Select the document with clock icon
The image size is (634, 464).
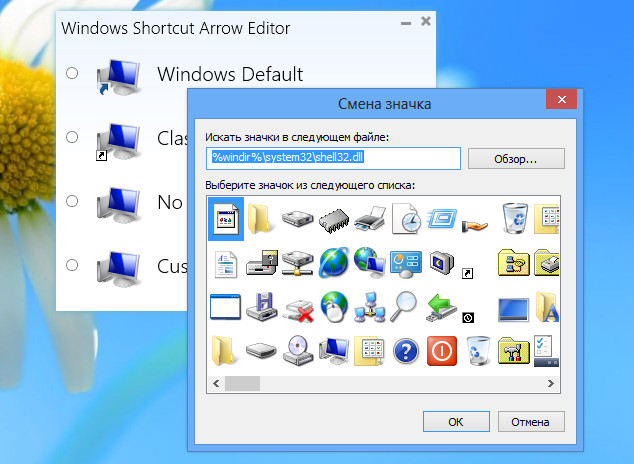click(406, 219)
